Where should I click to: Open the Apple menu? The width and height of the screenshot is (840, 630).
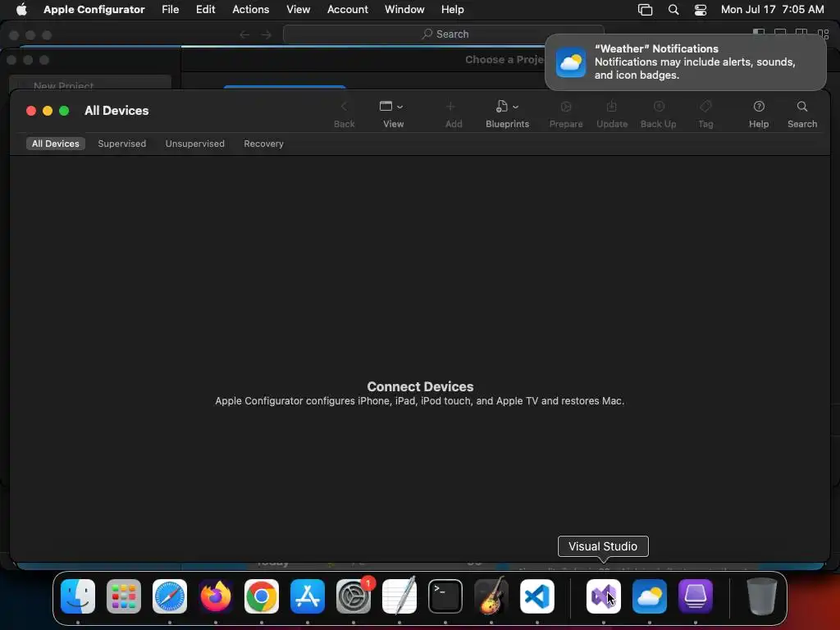pos(21,9)
